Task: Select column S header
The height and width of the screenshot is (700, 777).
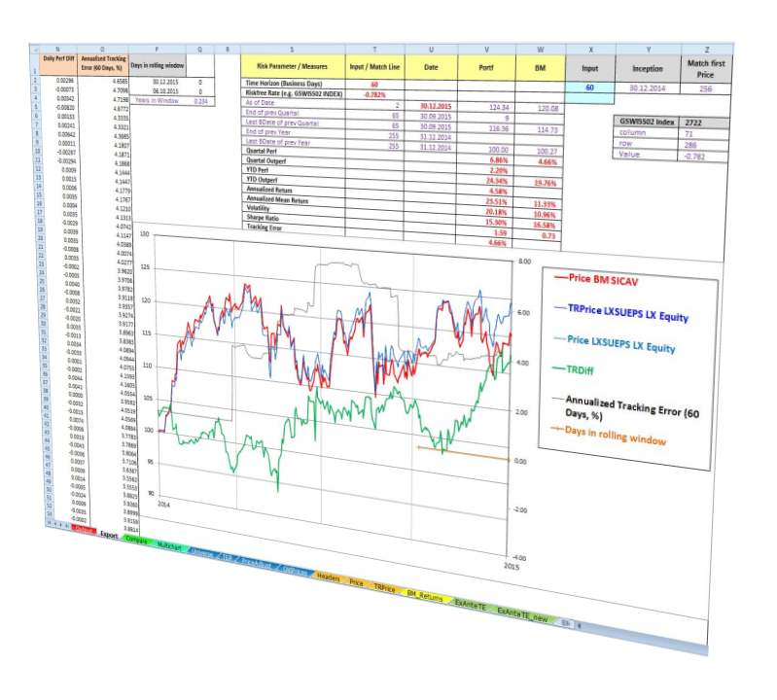Action: 293,49
